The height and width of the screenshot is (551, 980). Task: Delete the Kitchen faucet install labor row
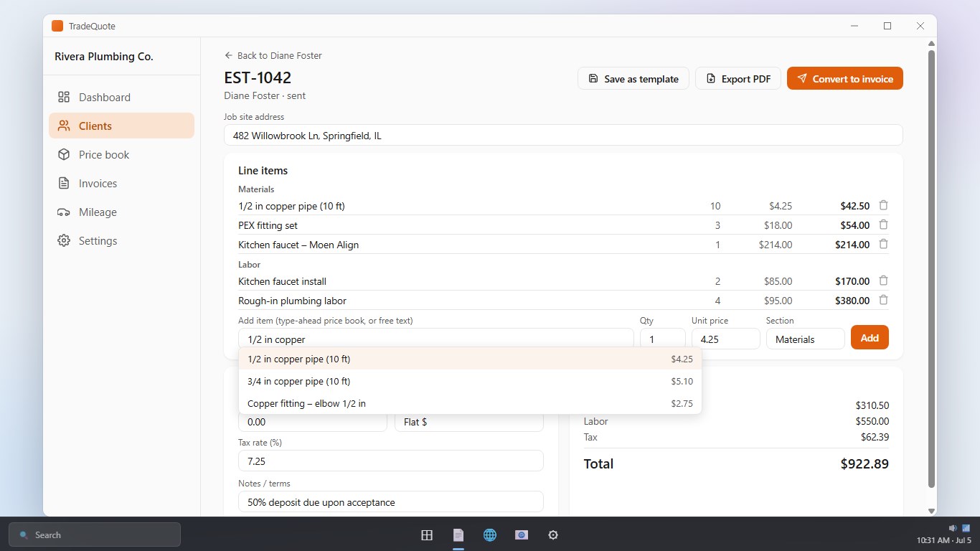point(883,281)
